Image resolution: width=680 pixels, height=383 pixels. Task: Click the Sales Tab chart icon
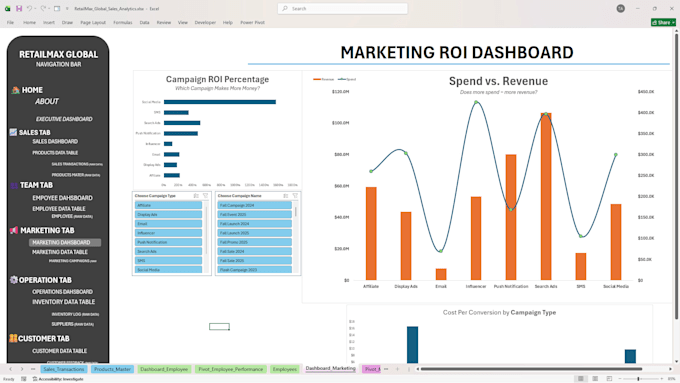(13, 132)
